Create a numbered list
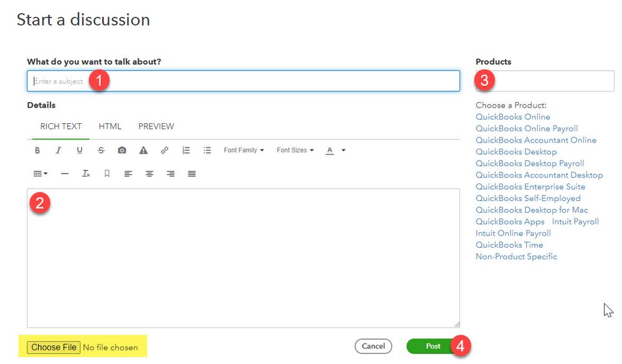 coord(186,151)
